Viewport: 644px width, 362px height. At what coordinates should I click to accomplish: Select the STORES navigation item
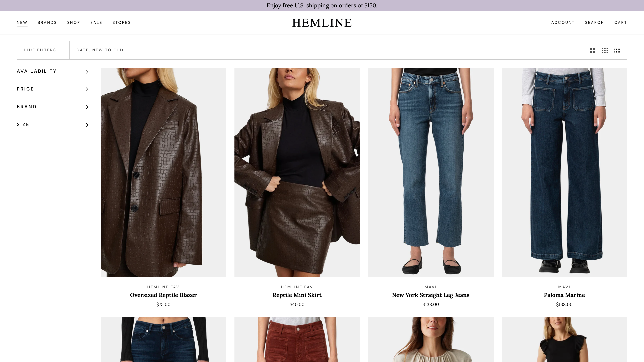pyautogui.click(x=122, y=22)
